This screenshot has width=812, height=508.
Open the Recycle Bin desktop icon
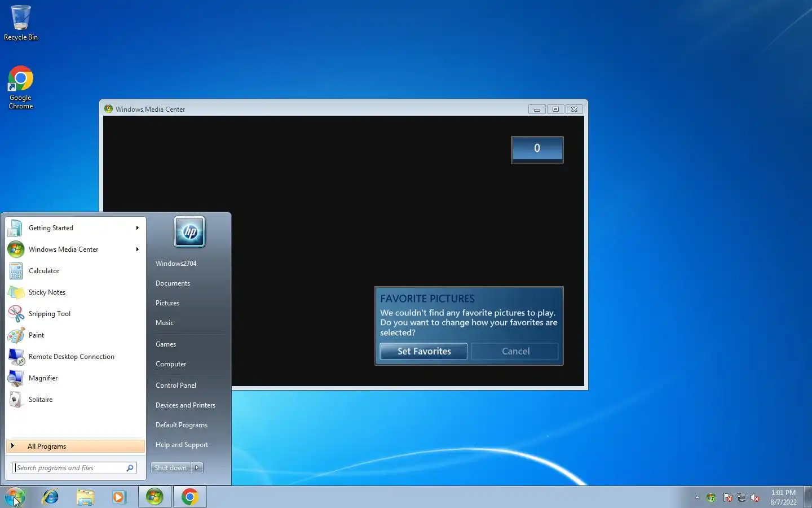[x=21, y=23]
